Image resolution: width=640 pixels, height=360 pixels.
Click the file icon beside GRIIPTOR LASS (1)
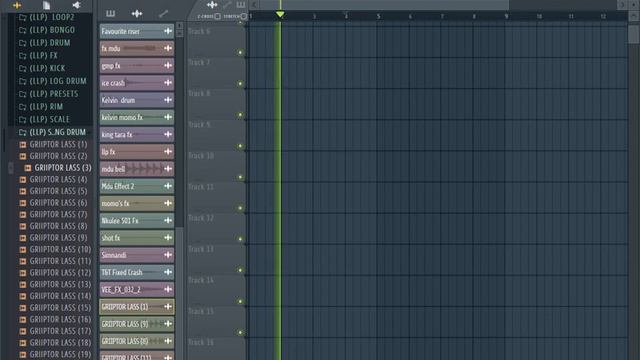tap(23, 144)
